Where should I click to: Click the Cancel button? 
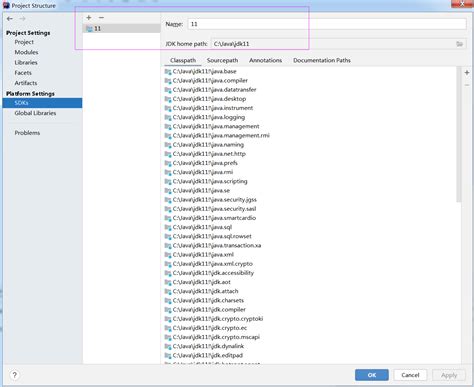(x=410, y=375)
